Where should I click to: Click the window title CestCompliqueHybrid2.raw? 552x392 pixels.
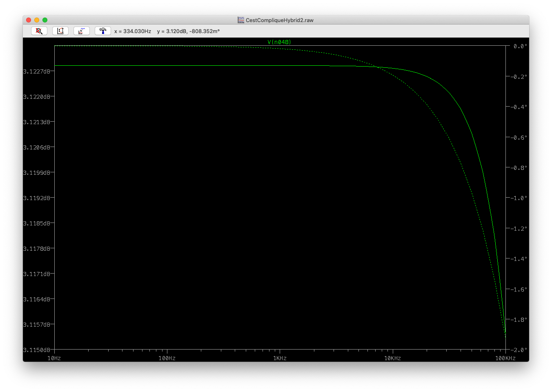(x=280, y=20)
